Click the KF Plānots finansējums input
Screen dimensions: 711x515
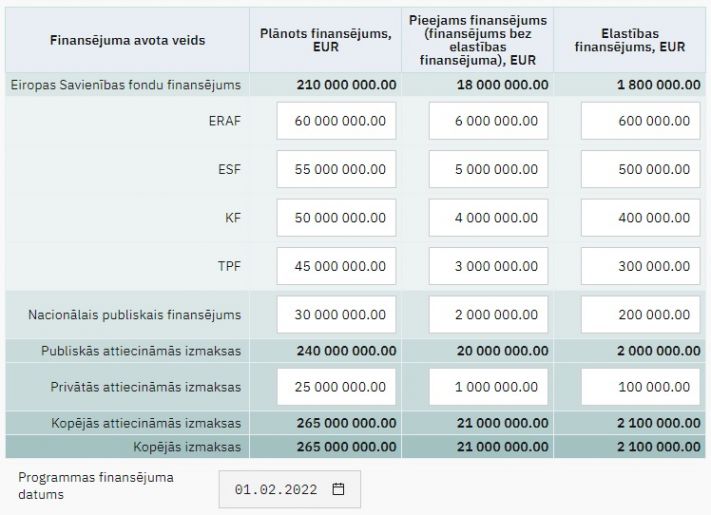335,217
